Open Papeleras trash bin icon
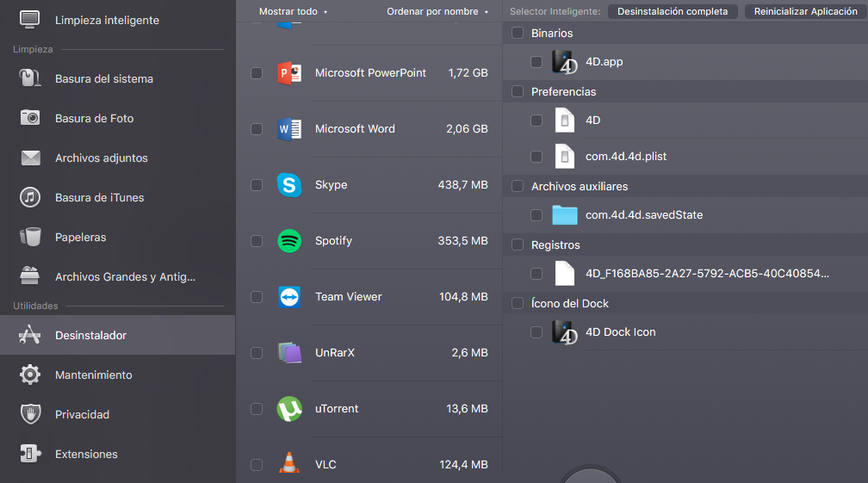 30,237
